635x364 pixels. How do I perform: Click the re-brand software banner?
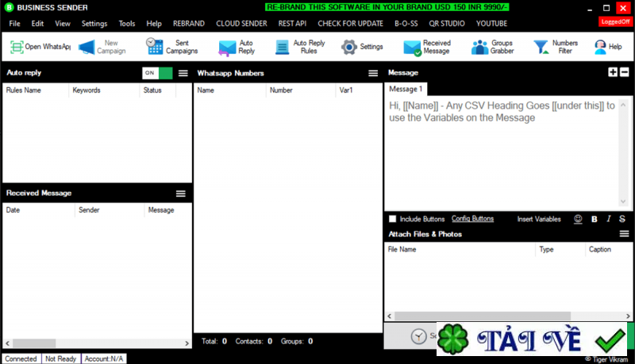pos(387,7)
